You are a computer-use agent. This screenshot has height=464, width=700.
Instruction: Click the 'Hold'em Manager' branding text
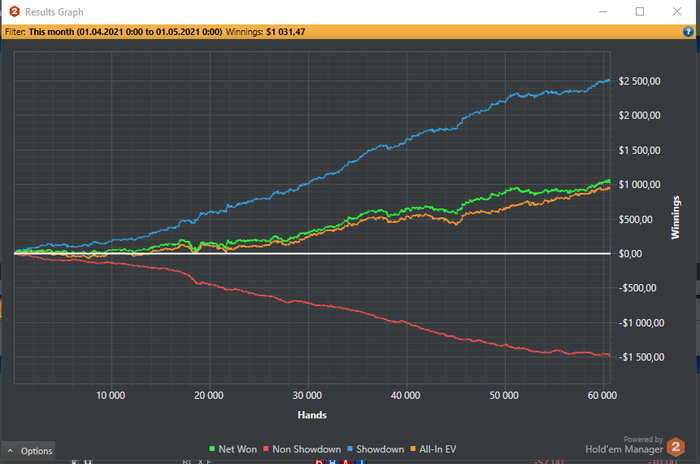pyautogui.click(x=624, y=449)
